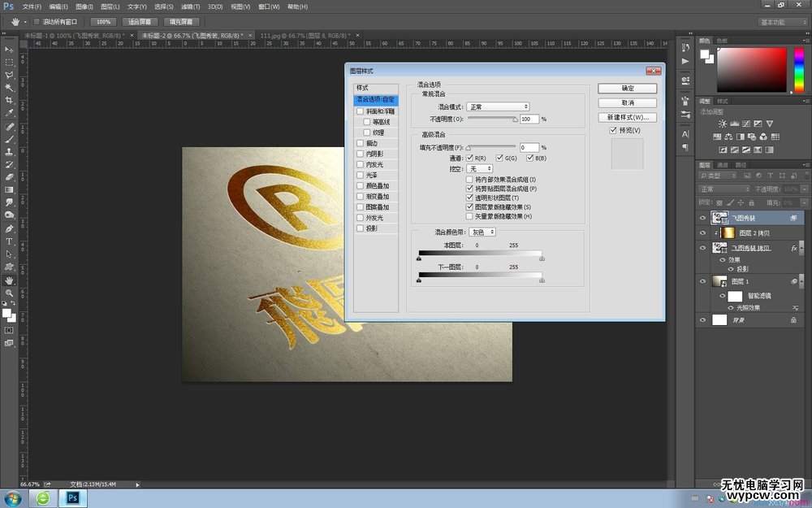This screenshot has height=508, width=812.
Task: Enable 描边 style checkbox
Action: 360,143
